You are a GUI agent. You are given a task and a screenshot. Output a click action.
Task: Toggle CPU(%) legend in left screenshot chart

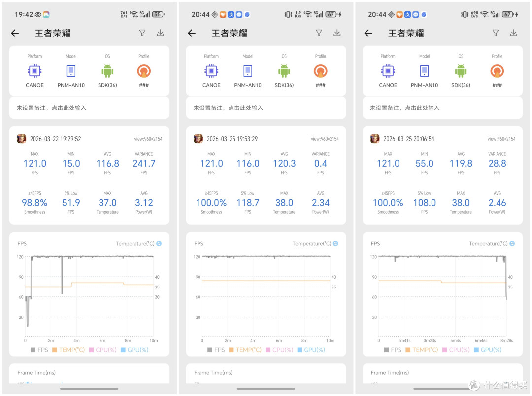[103, 350]
